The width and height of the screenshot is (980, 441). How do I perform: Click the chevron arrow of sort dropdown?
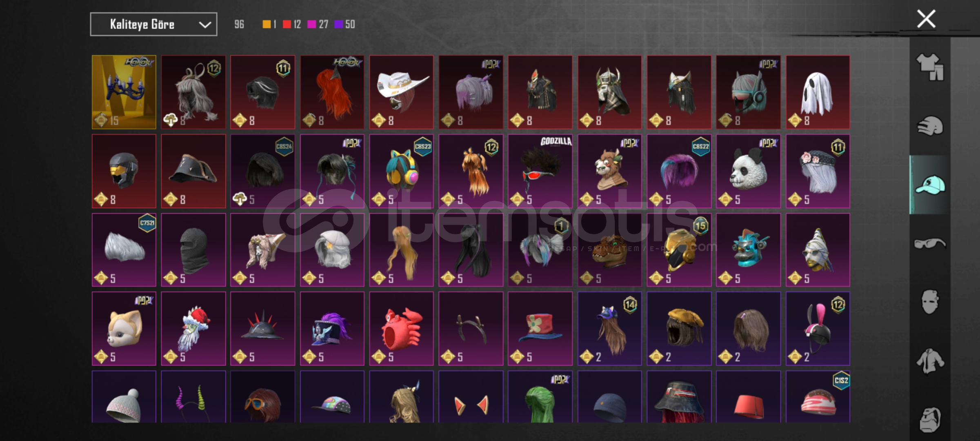point(205,25)
